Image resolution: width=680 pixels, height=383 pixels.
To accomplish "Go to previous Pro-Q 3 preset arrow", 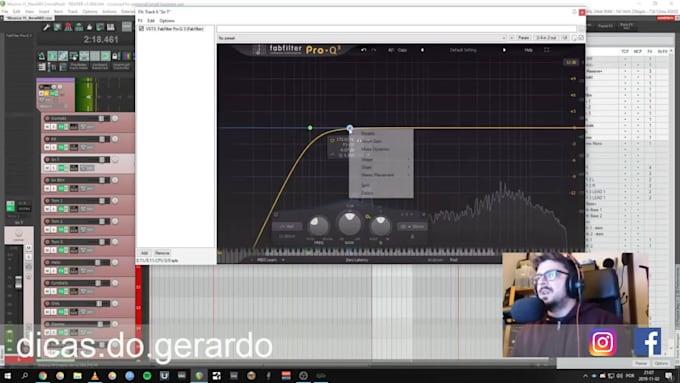I will [422, 50].
